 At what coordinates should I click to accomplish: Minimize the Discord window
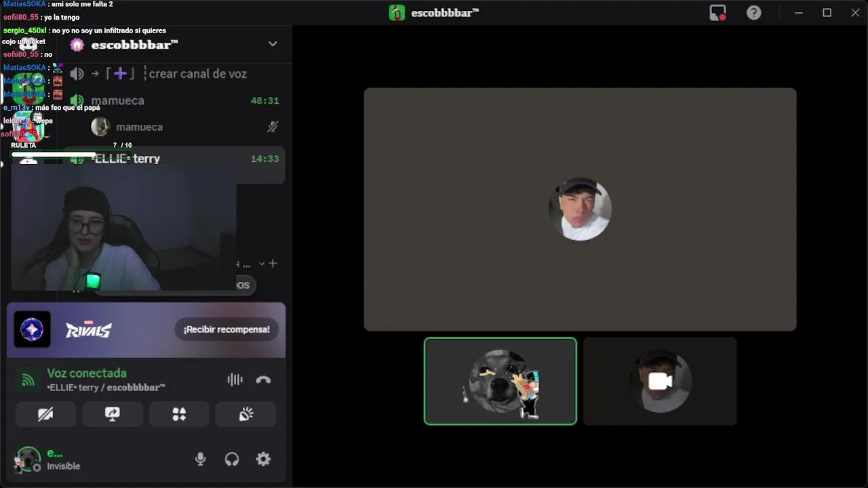(799, 13)
